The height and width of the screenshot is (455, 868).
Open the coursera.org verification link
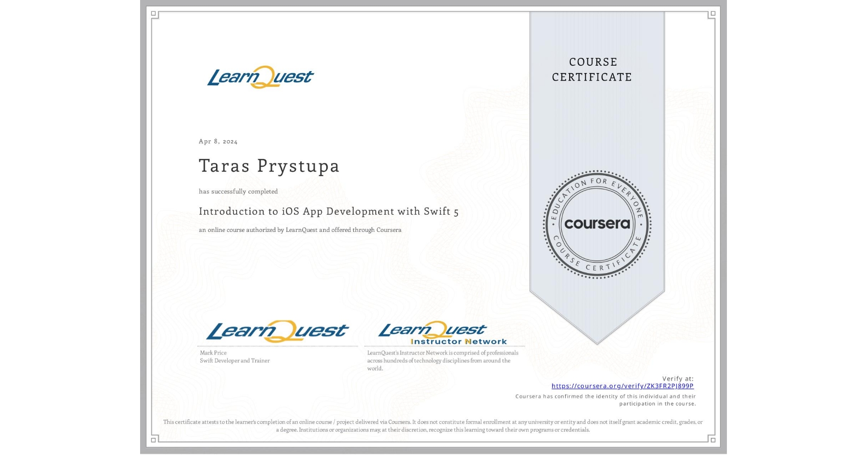pos(623,386)
